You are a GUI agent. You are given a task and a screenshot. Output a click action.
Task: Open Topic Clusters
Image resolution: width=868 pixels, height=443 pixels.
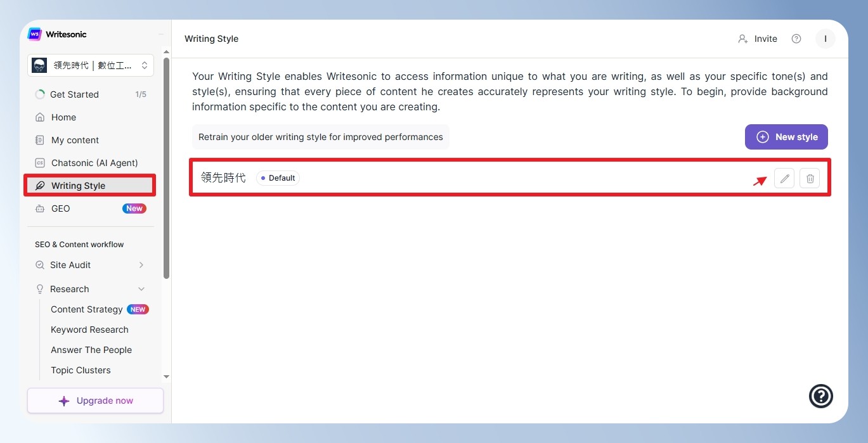81,370
